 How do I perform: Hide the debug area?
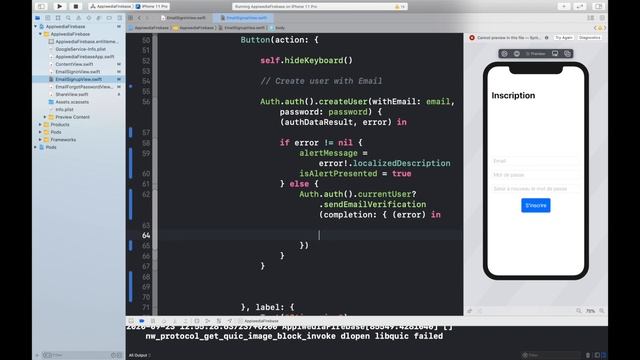point(131,321)
